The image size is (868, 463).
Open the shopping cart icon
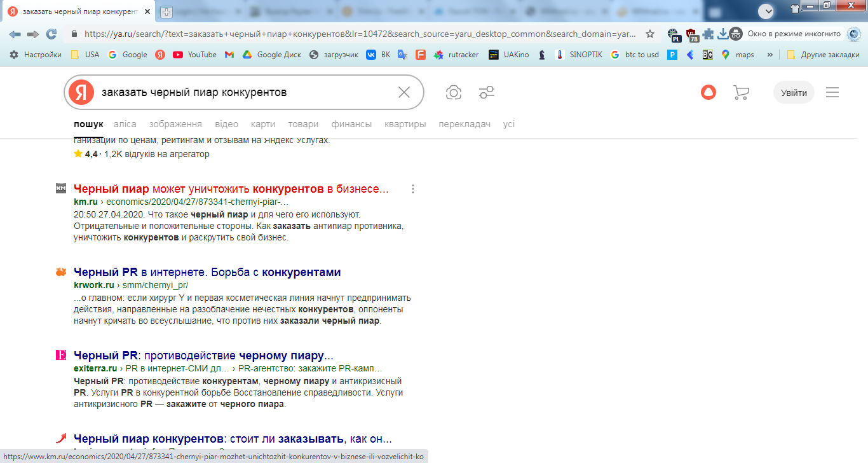coord(741,93)
